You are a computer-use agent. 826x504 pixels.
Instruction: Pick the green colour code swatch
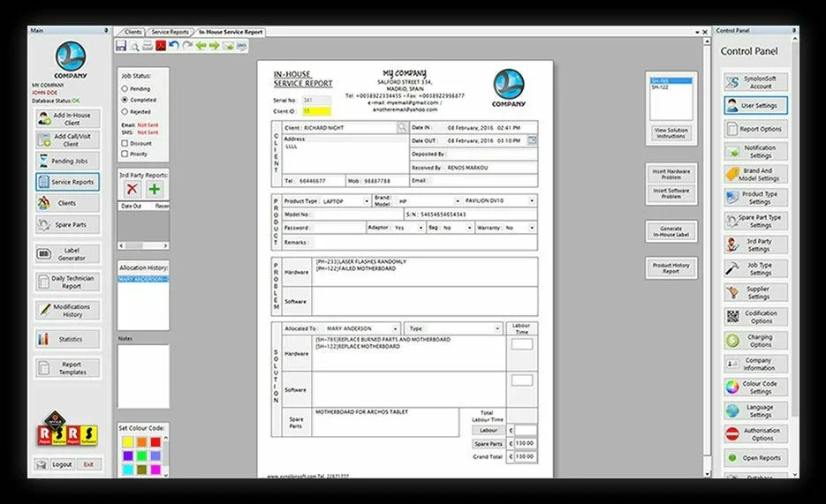pyautogui.click(x=141, y=455)
